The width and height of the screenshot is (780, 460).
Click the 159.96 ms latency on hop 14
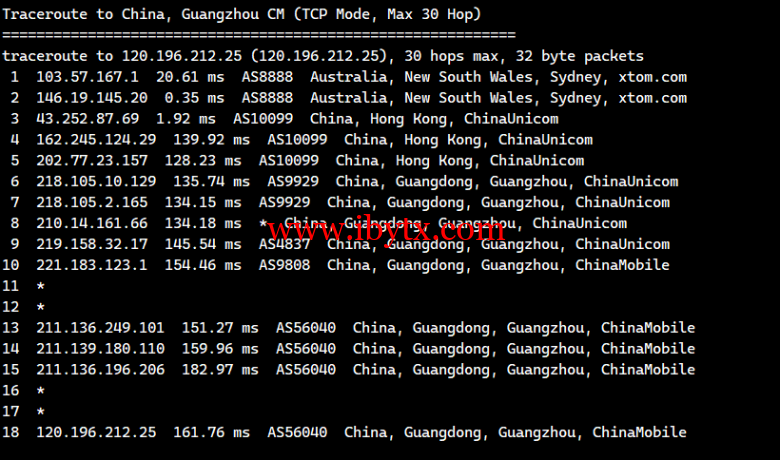pyautogui.click(x=228, y=349)
